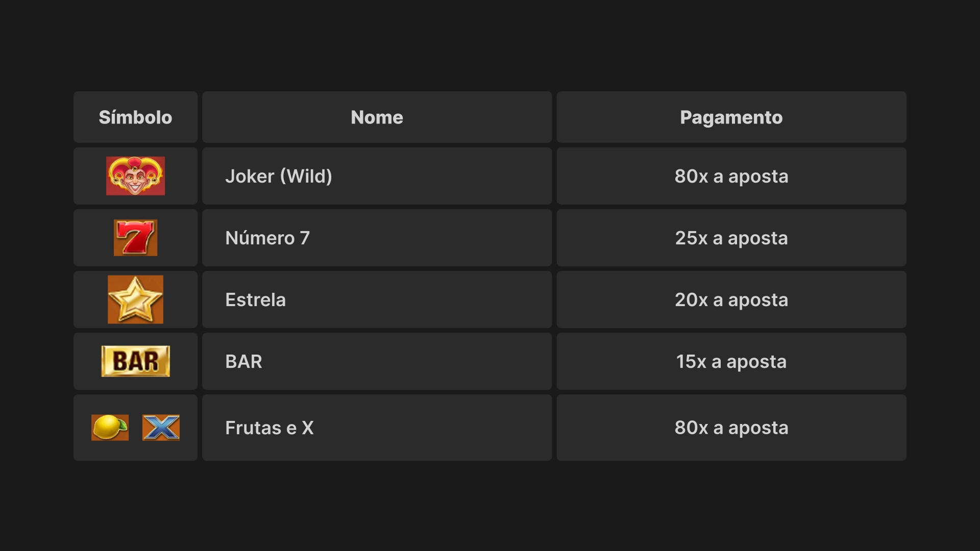Select the gold star symbol icon

[x=135, y=299]
